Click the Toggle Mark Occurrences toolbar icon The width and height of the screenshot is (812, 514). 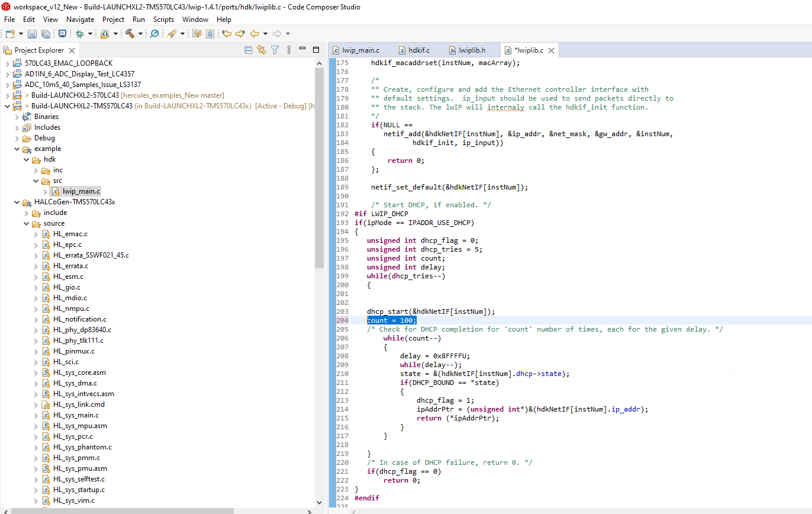[196, 34]
